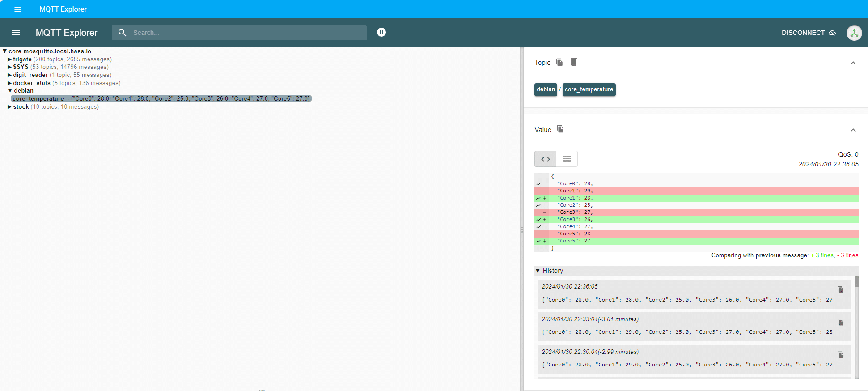Image resolution: width=868 pixels, height=391 pixels.
Task: Collapse the Topic panel chevron
Action: [853, 63]
